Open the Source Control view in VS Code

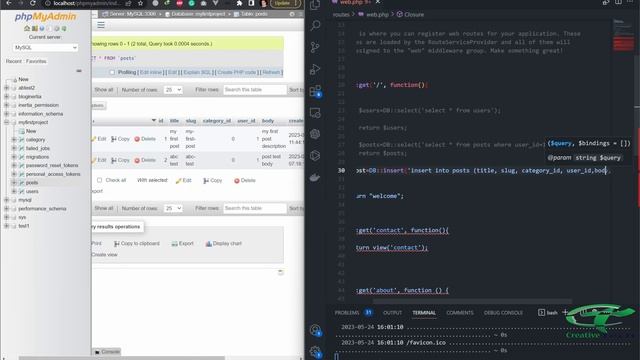click(315, 47)
